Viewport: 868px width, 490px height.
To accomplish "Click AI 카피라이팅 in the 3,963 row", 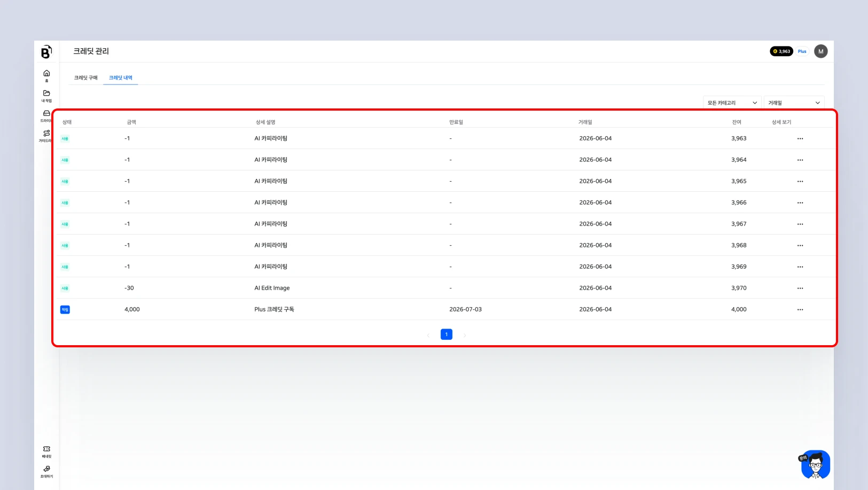I will pos(271,138).
